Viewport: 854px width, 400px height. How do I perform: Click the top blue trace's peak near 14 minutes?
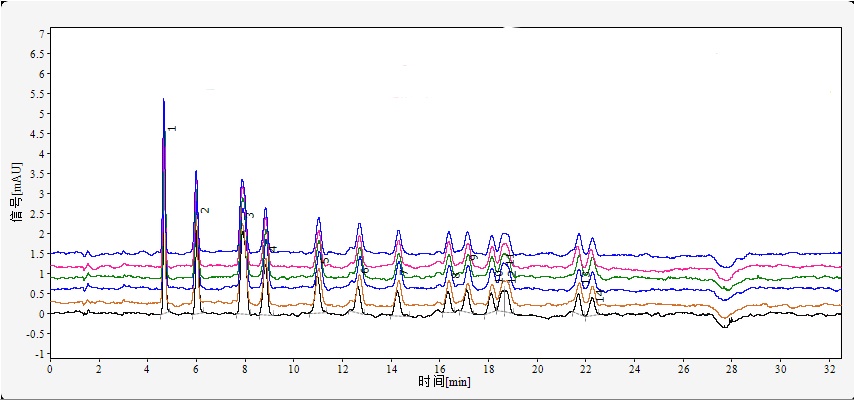[x=398, y=232]
